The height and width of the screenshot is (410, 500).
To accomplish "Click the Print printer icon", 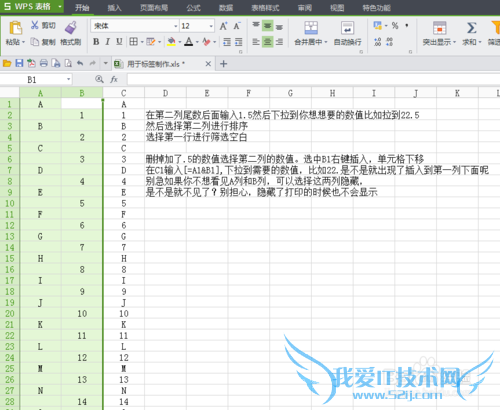I will coord(44,63).
